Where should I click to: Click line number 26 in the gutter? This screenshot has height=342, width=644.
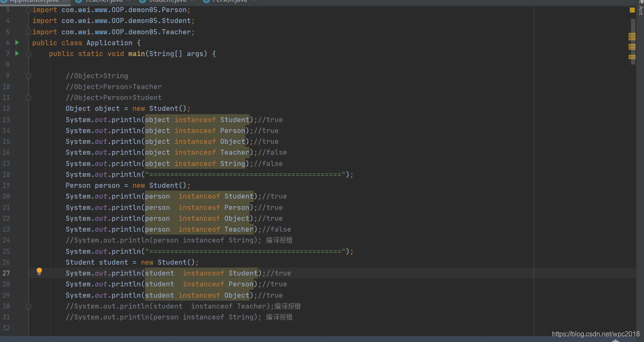6,263
